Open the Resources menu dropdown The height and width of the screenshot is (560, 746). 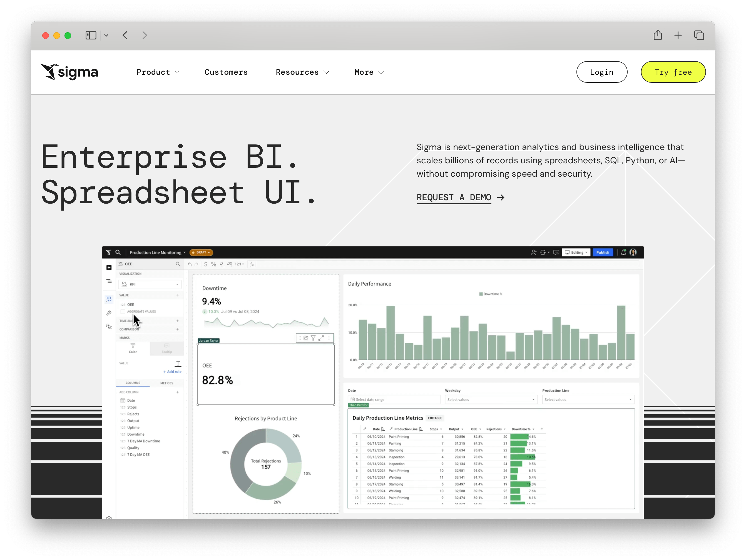(x=302, y=72)
